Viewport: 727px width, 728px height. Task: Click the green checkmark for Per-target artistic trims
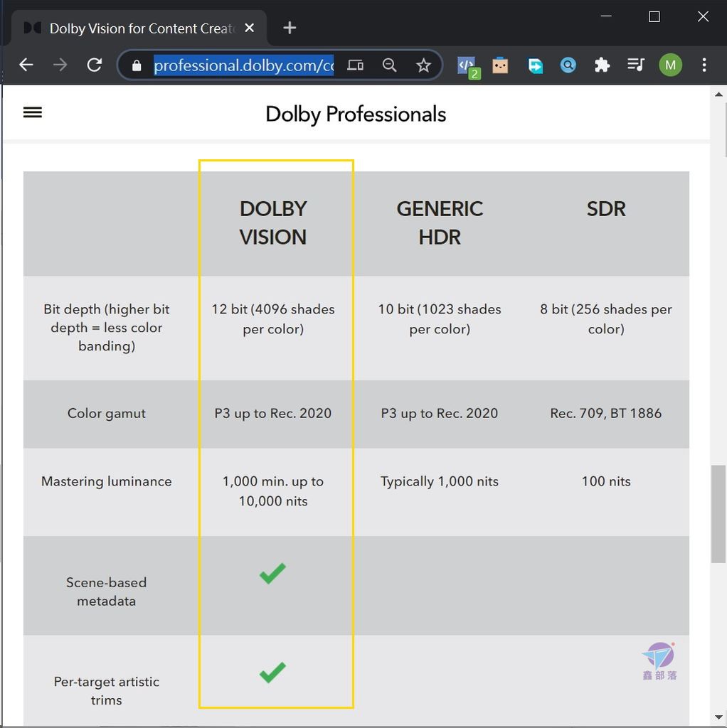point(272,673)
